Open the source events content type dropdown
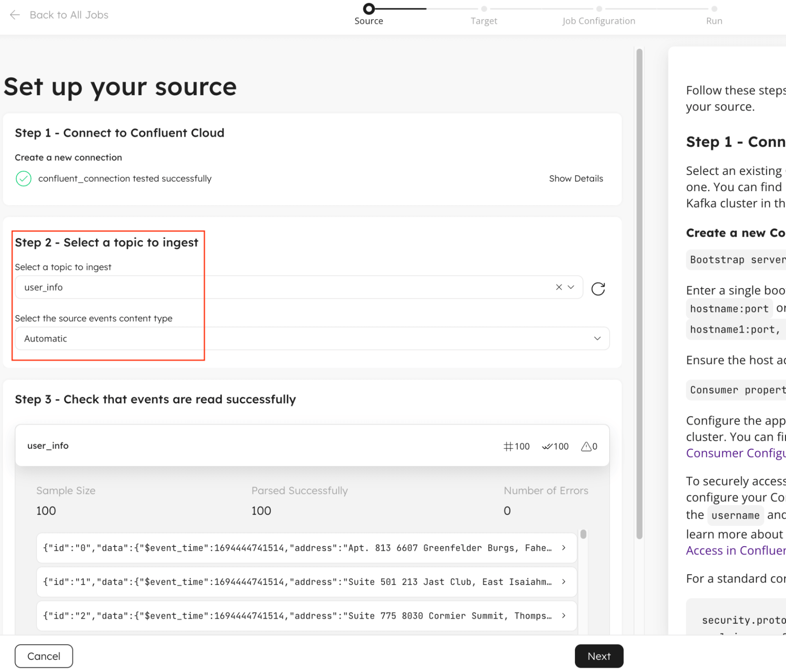 pos(312,338)
